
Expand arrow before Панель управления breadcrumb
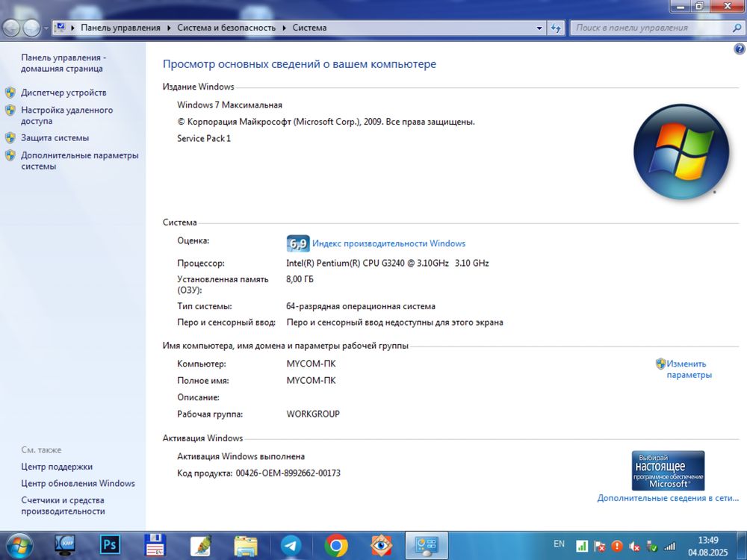(73, 28)
